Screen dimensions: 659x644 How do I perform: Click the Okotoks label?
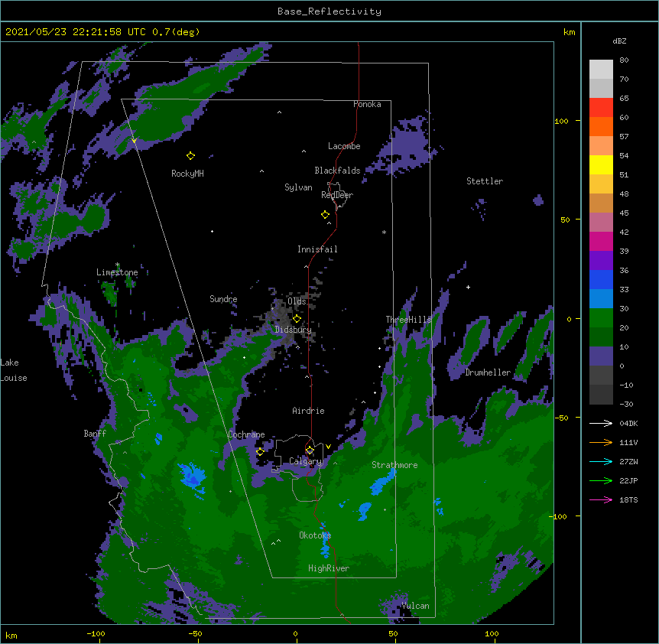[315, 535]
